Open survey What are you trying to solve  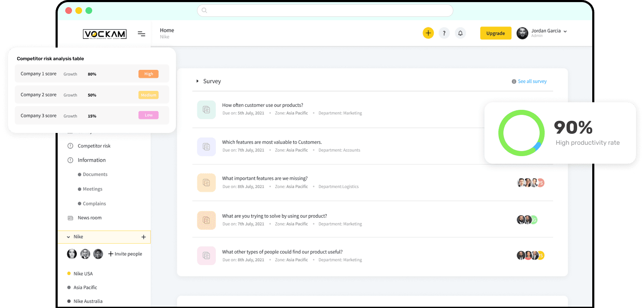pos(274,216)
